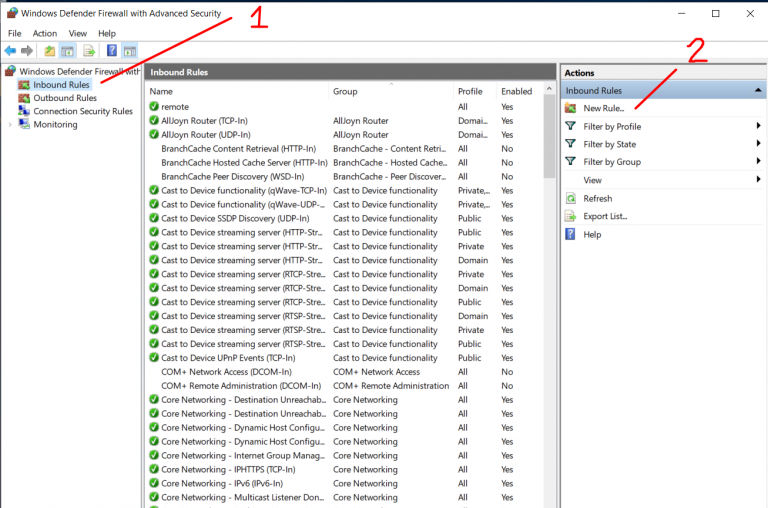Click the app icon in the title bar
Image resolution: width=768 pixels, height=508 pixels.
(x=12, y=13)
